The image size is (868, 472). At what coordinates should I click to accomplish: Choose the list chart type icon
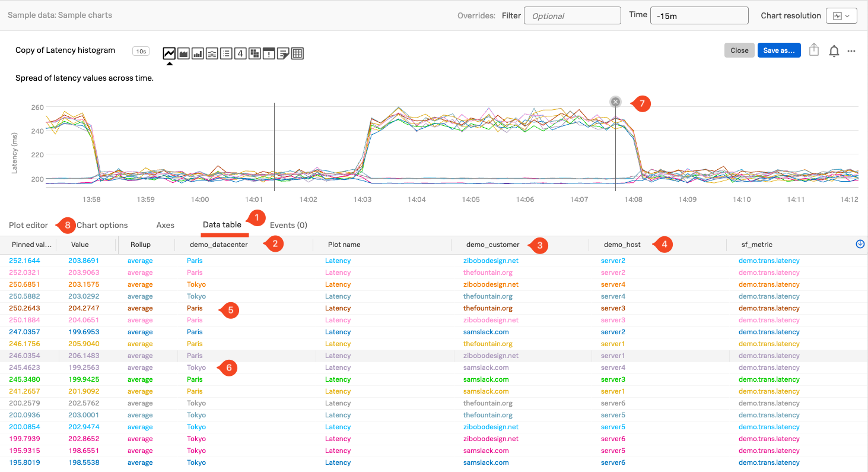coord(226,53)
